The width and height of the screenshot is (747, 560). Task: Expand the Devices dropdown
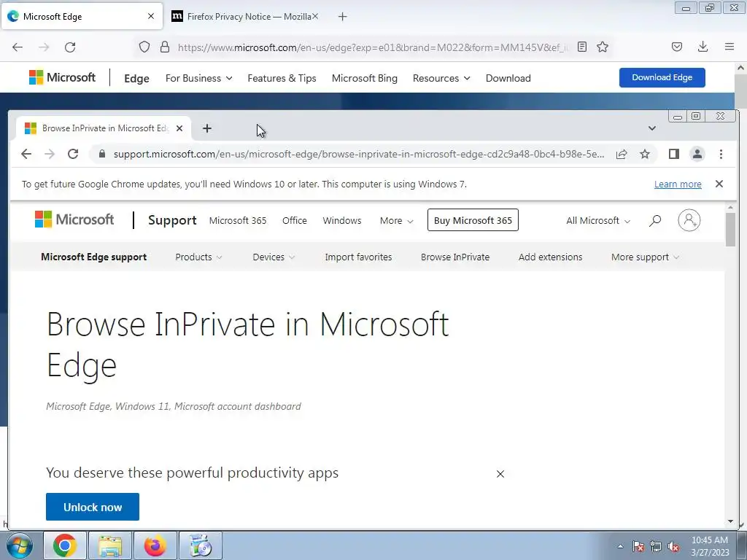274,257
